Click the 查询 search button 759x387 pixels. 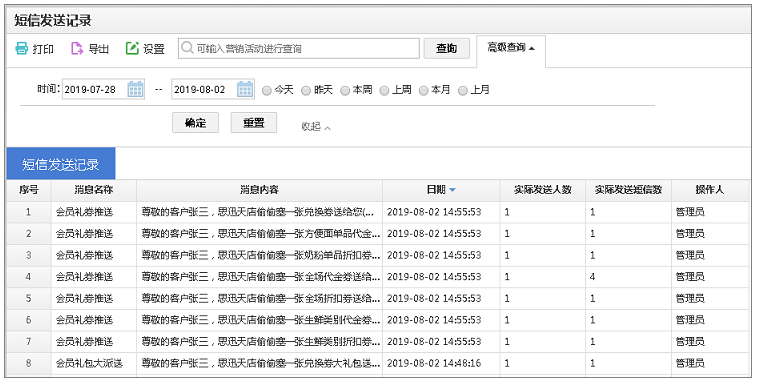[447, 48]
